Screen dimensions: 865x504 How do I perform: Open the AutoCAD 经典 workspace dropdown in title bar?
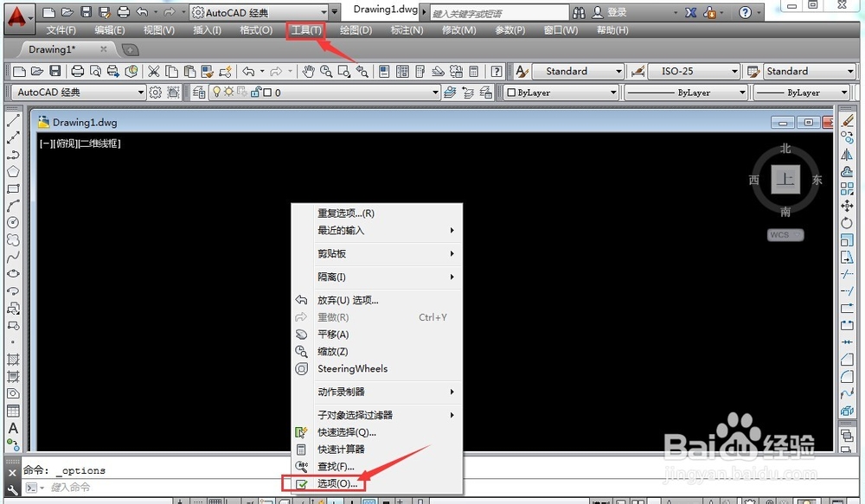pyautogui.click(x=324, y=12)
